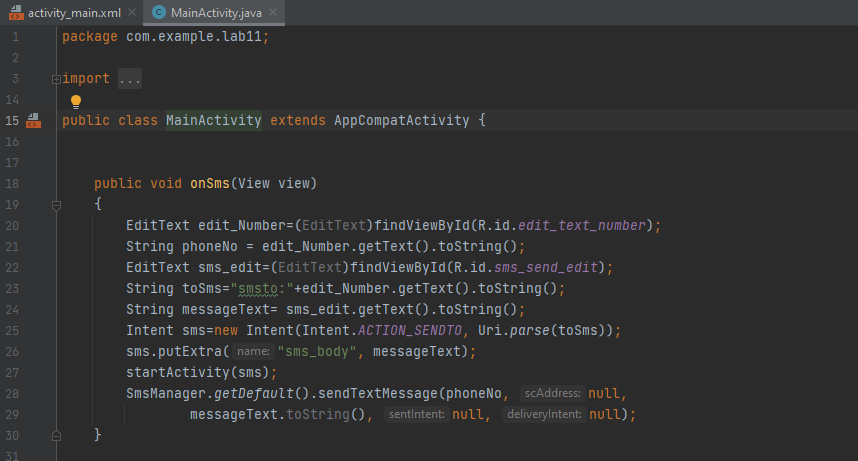The width and height of the screenshot is (858, 461).
Task: Click the ACTION_SENDTO constant
Action: coord(410,331)
